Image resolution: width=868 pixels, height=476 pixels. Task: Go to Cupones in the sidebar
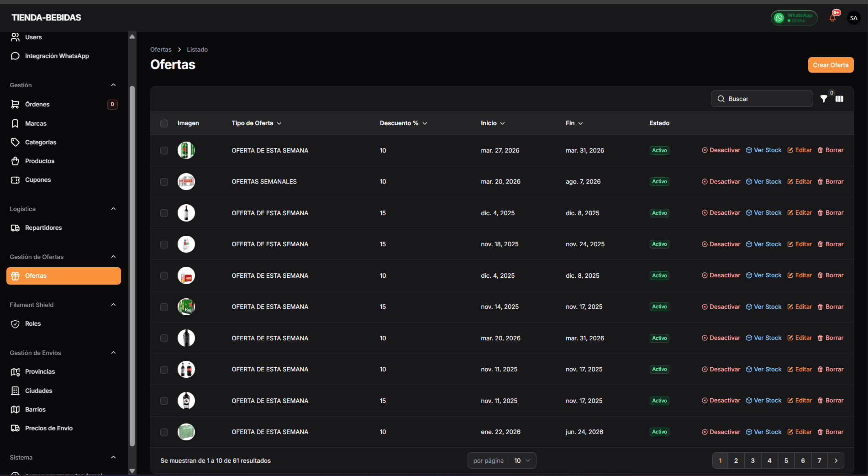point(38,180)
